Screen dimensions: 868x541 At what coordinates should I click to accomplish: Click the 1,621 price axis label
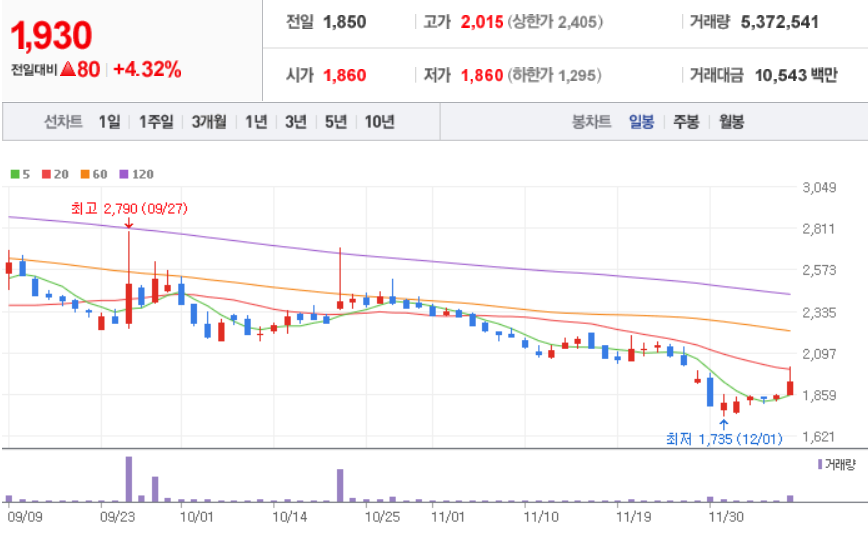click(819, 437)
